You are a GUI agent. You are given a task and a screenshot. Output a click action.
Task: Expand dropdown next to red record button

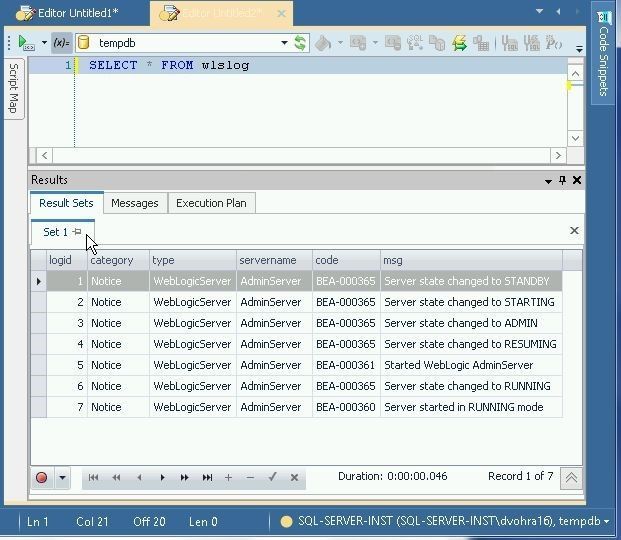[62, 478]
